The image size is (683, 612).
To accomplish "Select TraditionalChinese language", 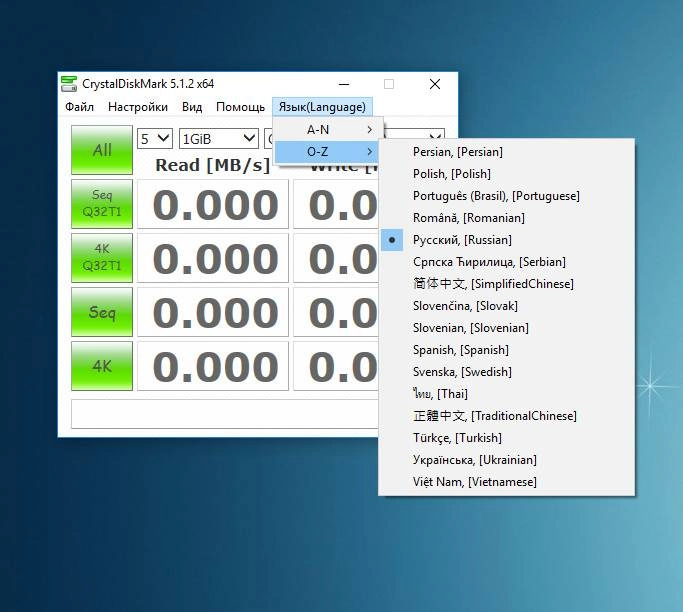I will point(506,416).
